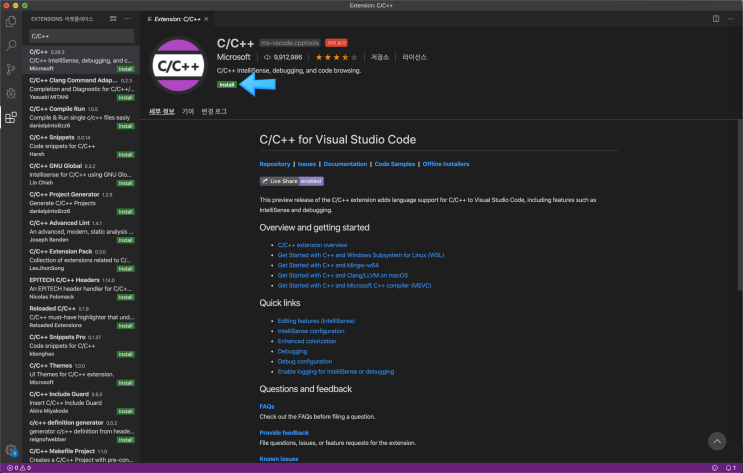Open the Provide feedback link
743x473 pixels.
click(x=284, y=433)
